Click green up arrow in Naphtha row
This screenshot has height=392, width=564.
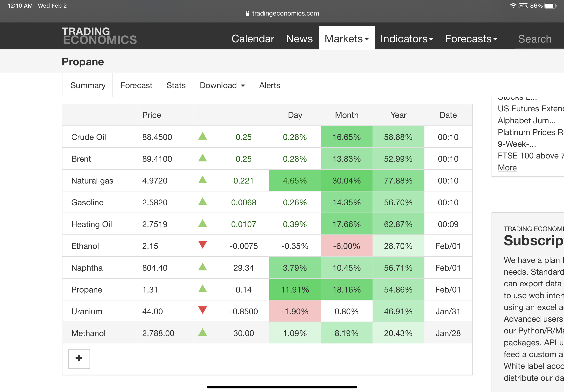pyautogui.click(x=203, y=267)
